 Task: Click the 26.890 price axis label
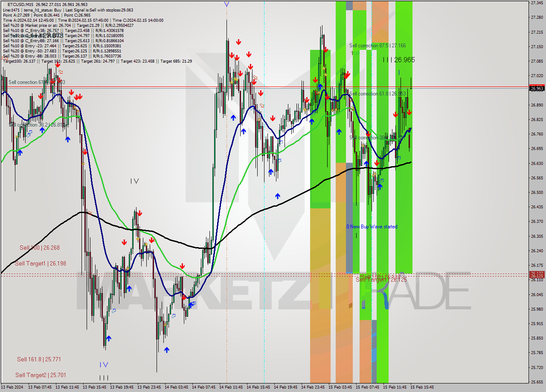click(537, 105)
